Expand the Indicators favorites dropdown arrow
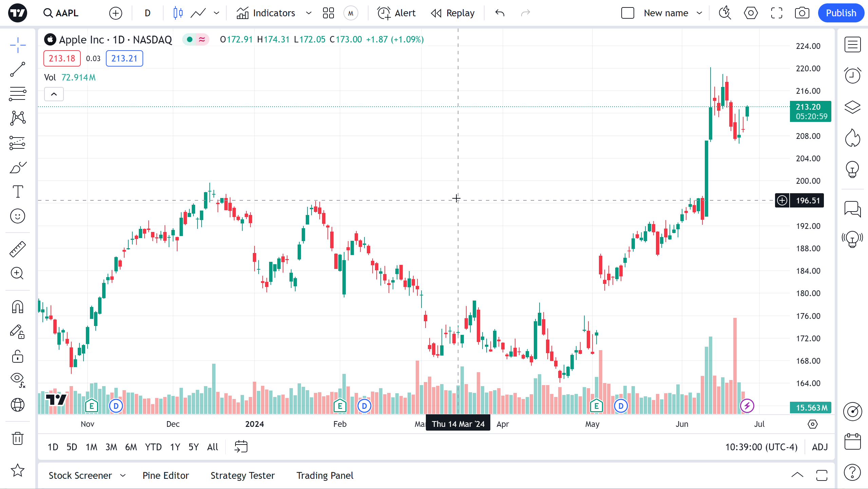 click(308, 13)
